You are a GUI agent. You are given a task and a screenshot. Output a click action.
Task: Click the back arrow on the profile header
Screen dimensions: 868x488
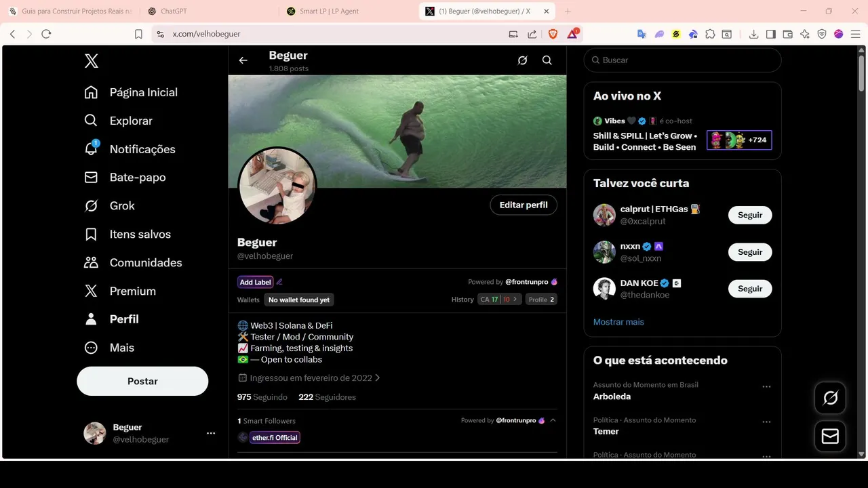click(x=243, y=60)
